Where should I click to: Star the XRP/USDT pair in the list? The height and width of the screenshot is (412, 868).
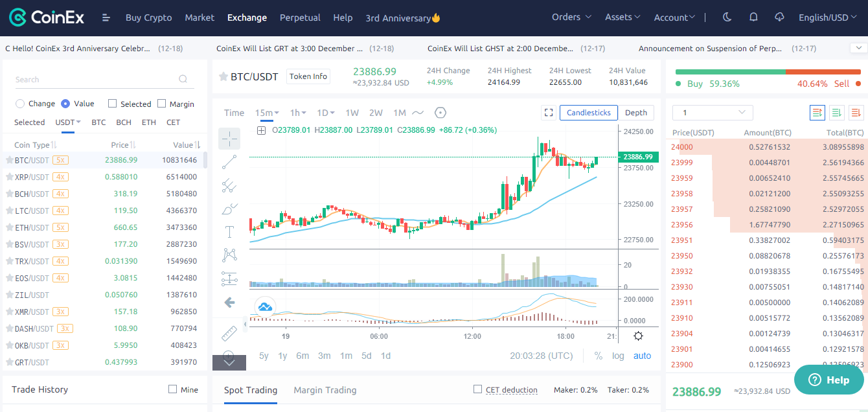(x=9, y=177)
